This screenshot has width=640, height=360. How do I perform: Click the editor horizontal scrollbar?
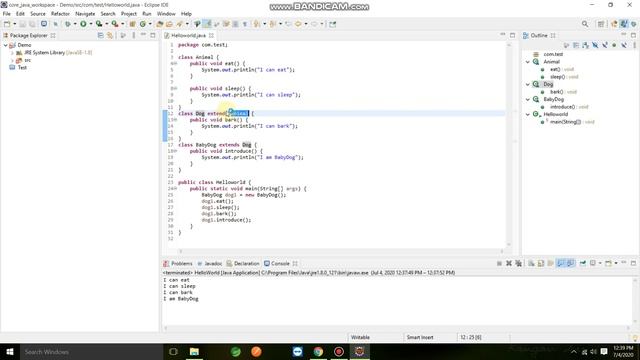pyautogui.click(x=341, y=251)
